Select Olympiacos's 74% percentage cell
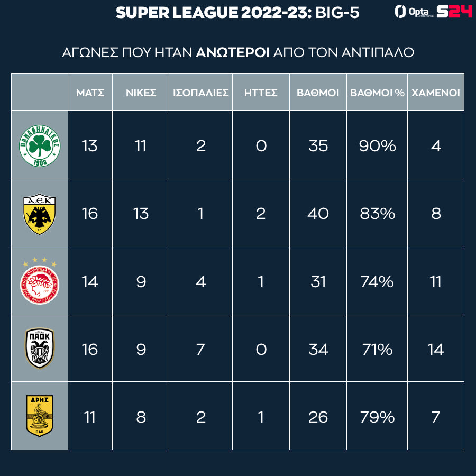Image resolution: width=476 pixels, height=476 pixels. [377, 281]
